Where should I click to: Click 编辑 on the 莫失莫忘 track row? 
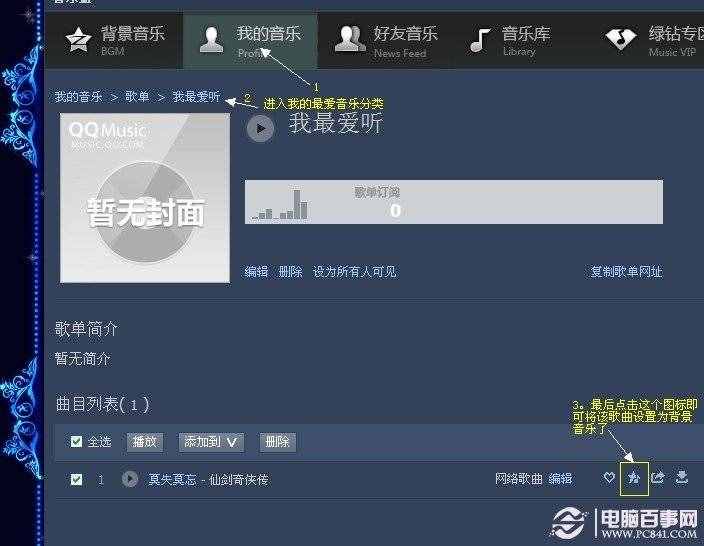[560, 479]
